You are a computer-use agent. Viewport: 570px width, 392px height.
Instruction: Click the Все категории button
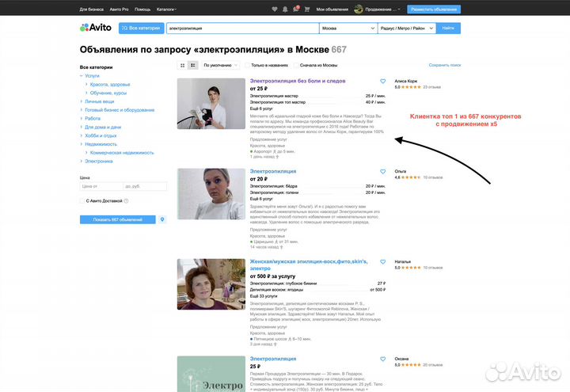tap(142, 28)
